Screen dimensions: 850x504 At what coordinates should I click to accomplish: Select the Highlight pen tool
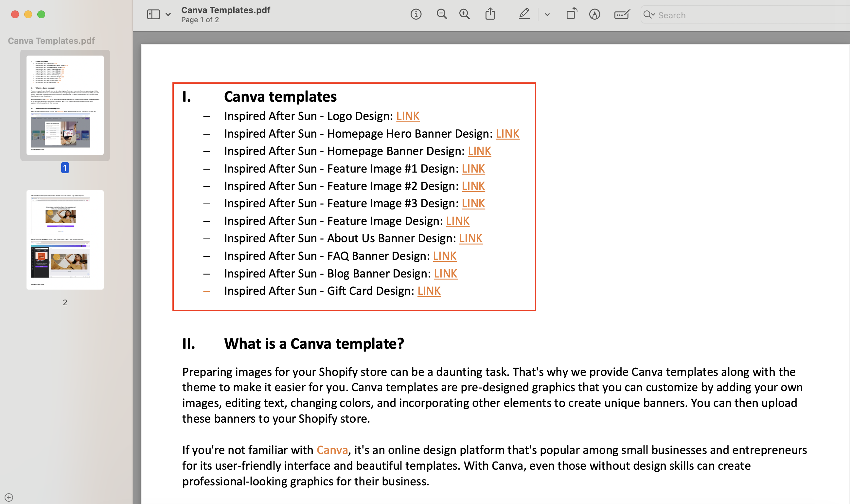(524, 14)
